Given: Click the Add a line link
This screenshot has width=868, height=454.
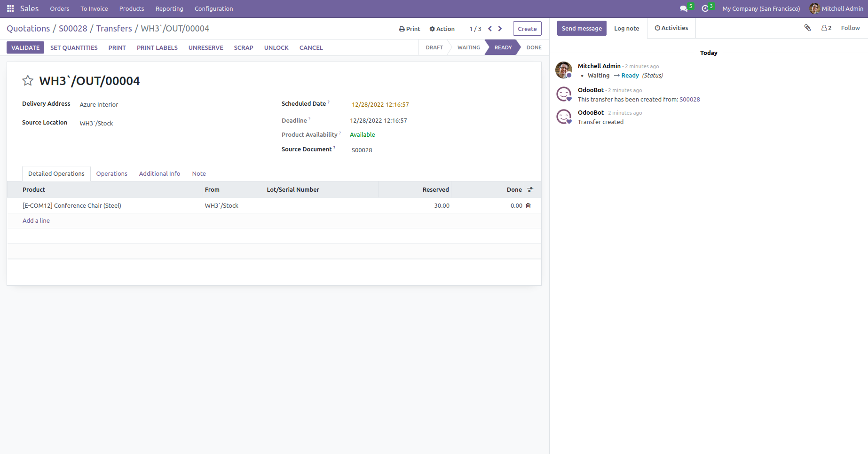Looking at the screenshot, I should 36,220.
